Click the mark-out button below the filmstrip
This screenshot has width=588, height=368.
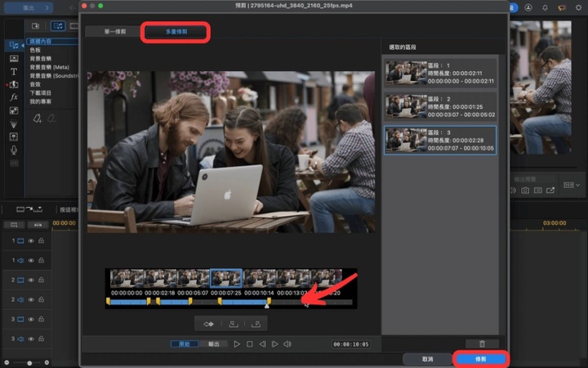[x=256, y=324]
